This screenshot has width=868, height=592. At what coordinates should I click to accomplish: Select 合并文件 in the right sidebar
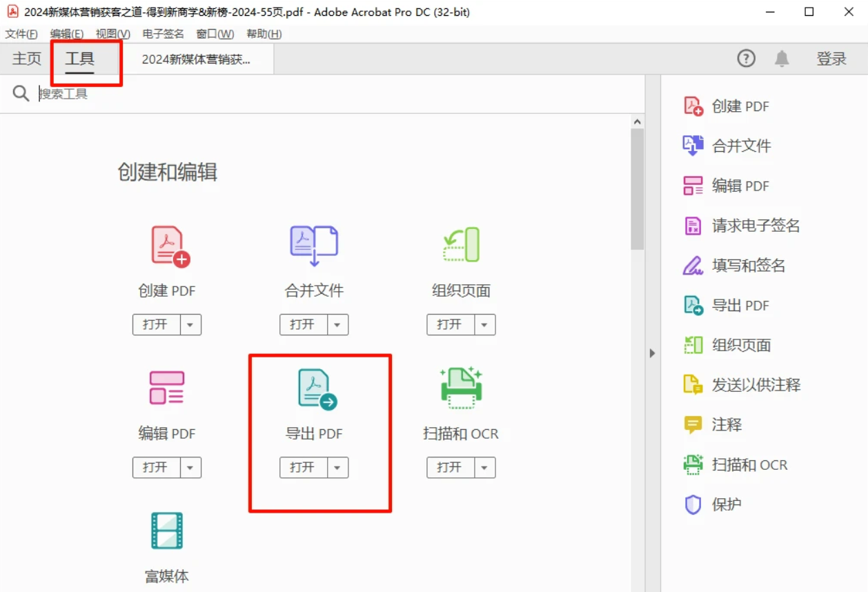[727, 146]
